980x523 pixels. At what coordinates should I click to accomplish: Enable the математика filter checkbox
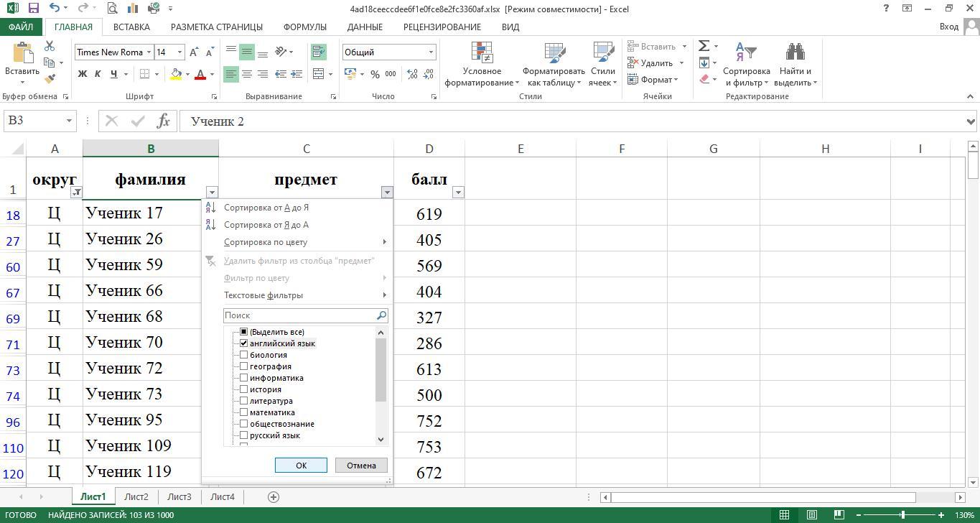click(x=244, y=412)
